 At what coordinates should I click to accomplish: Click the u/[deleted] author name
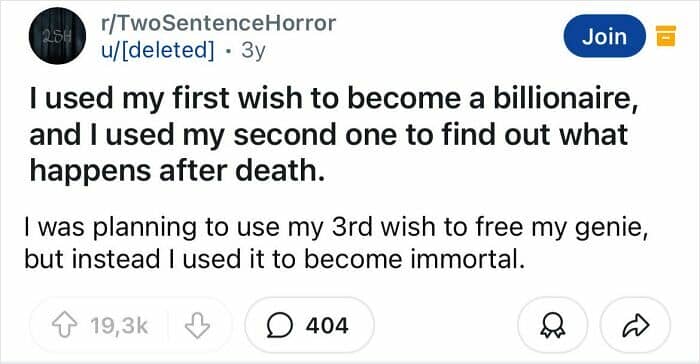click(157, 50)
